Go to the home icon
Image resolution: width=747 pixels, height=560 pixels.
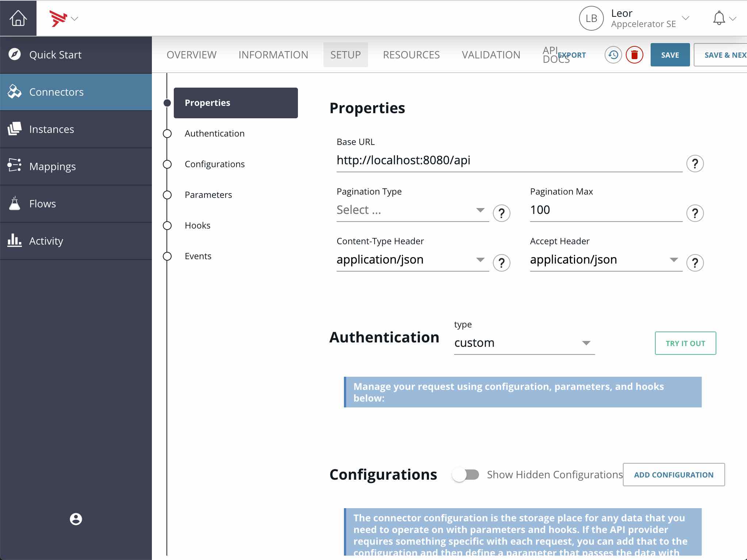coord(18,18)
